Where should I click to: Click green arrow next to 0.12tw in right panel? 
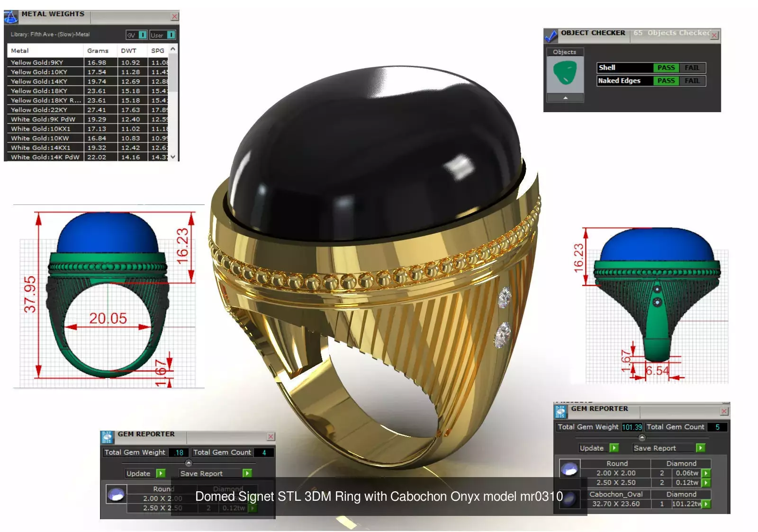[706, 483]
